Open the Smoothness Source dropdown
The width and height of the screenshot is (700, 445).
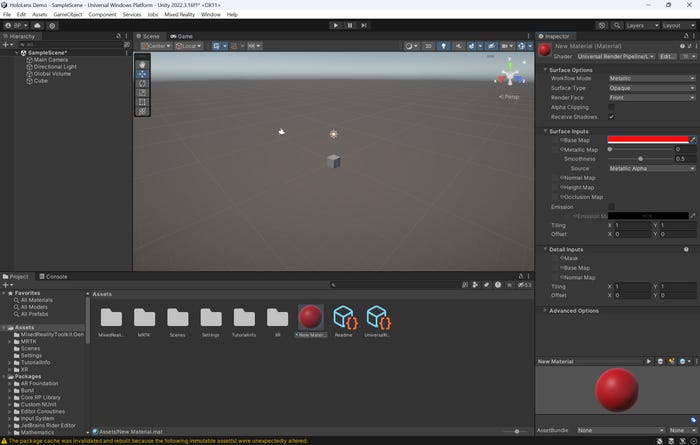[652, 168]
